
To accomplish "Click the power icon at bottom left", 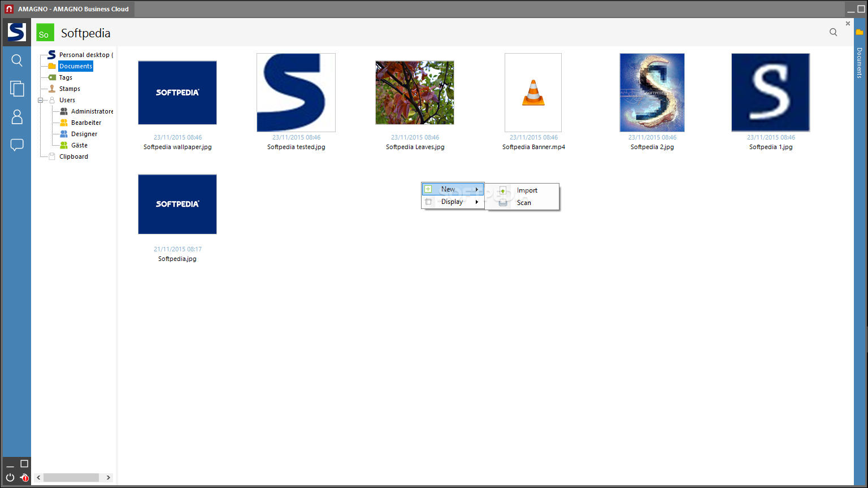I will pyautogui.click(x=10, y=478).
